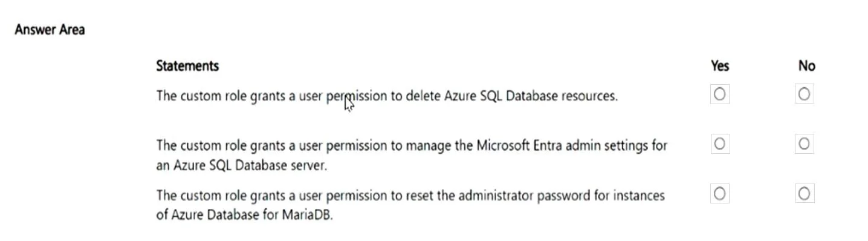Image resolution: width=868 pixels, height=241 pixels.
Task: Mark Yes for MariaDB administrator password statement
Action: pyautogui.click(x=719, y=194)
